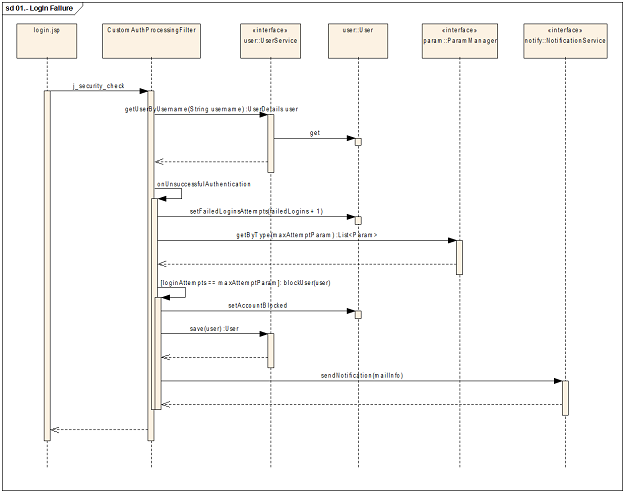
Task: Select the onUnsuccessfulAuthentication self-call label
Action: [204, 184]
